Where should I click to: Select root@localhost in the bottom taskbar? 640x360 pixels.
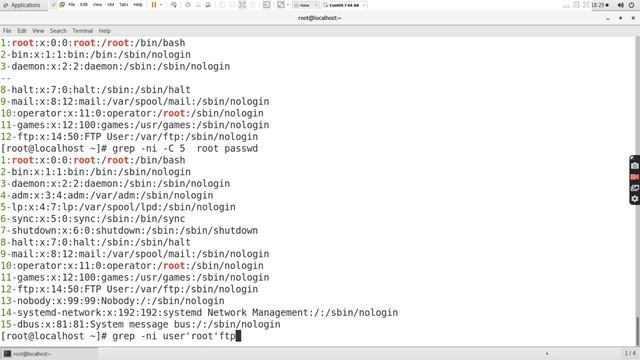pos(49,353)
